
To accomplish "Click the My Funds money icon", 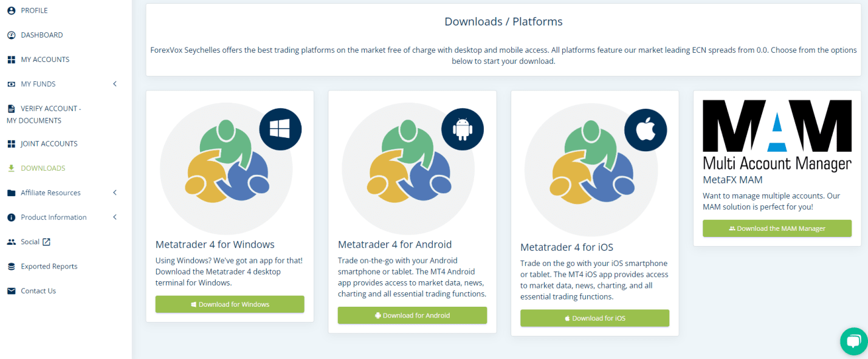I will 11,84.
